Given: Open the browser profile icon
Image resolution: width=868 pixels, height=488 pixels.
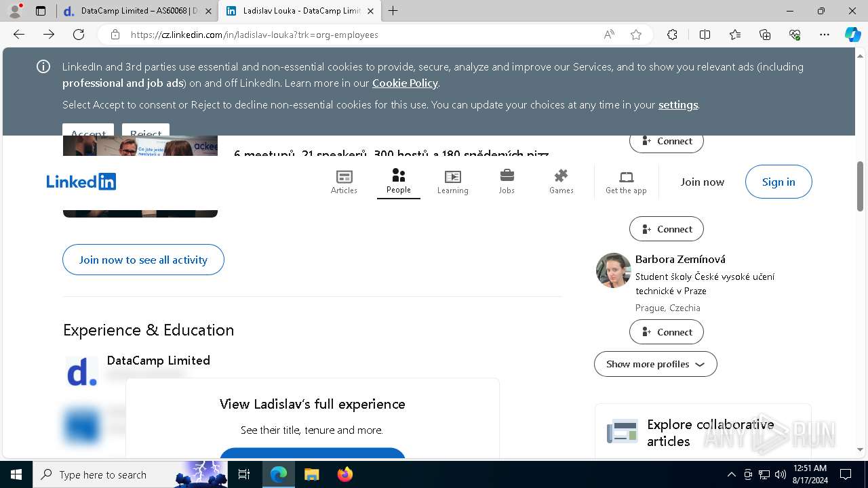Looking at the screenshot, I should tap(15, 11).
